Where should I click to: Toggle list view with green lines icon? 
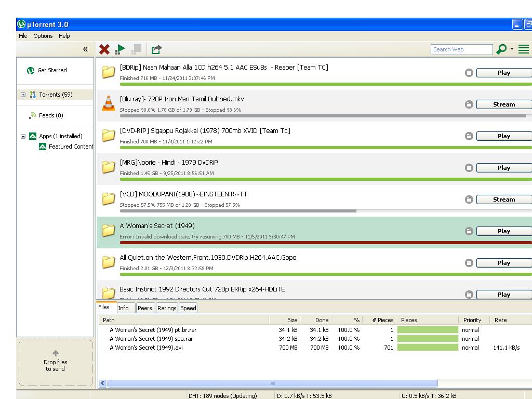point(524,49)
